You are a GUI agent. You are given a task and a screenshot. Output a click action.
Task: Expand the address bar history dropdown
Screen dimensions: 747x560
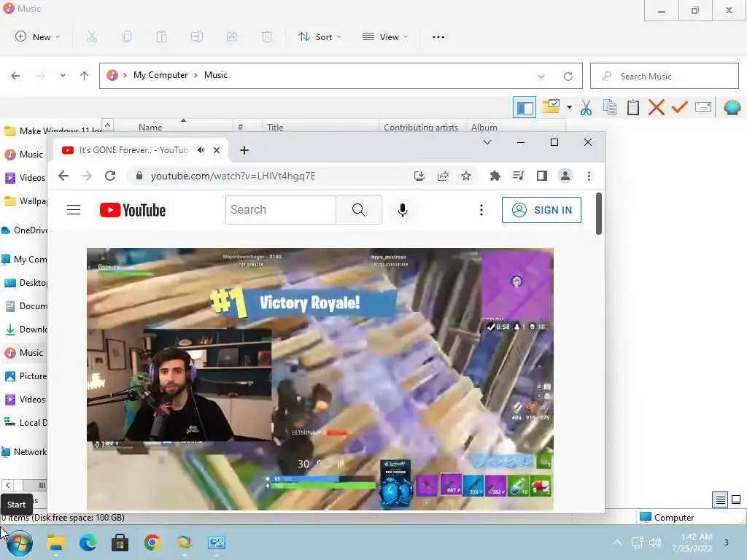pyautogui.click(x=541, y=76)
